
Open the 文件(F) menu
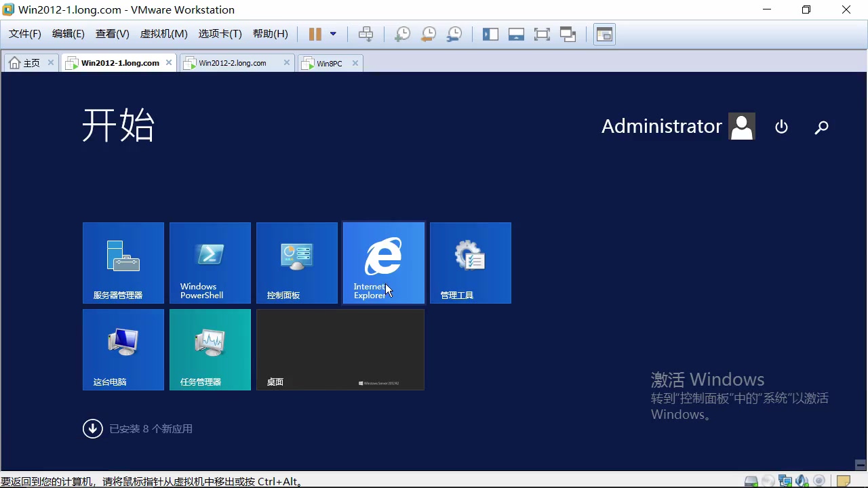pyautogui.click(x=25, y=34)
